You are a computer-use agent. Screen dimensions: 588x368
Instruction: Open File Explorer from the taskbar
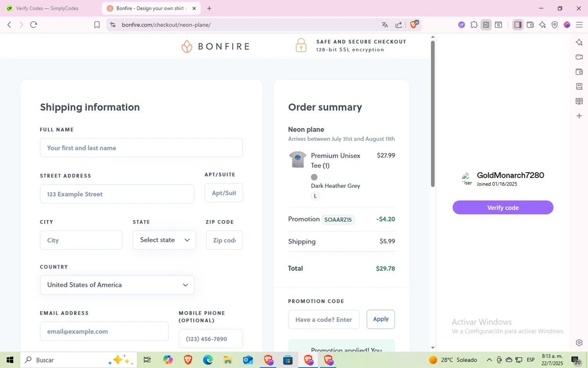pos(228,360)
